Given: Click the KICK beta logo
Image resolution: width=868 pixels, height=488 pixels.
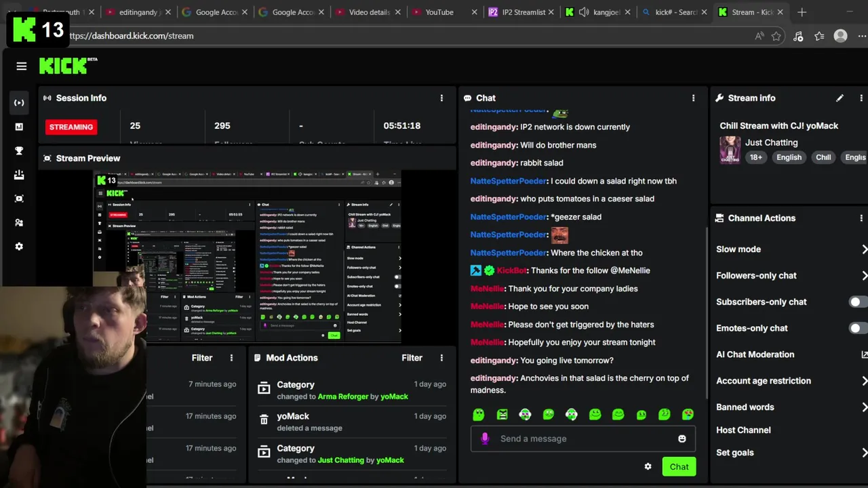Looking at the screenshot, I should coord(68,66).
